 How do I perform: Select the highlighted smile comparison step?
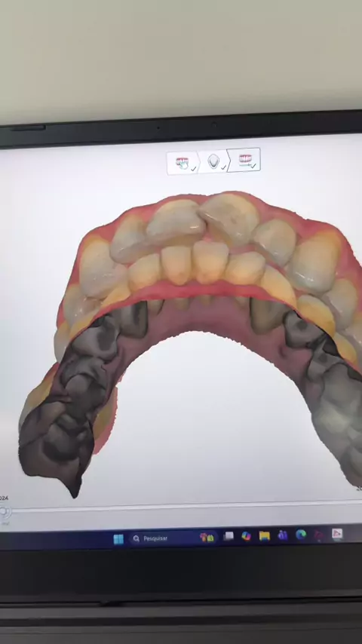(245, 160)
